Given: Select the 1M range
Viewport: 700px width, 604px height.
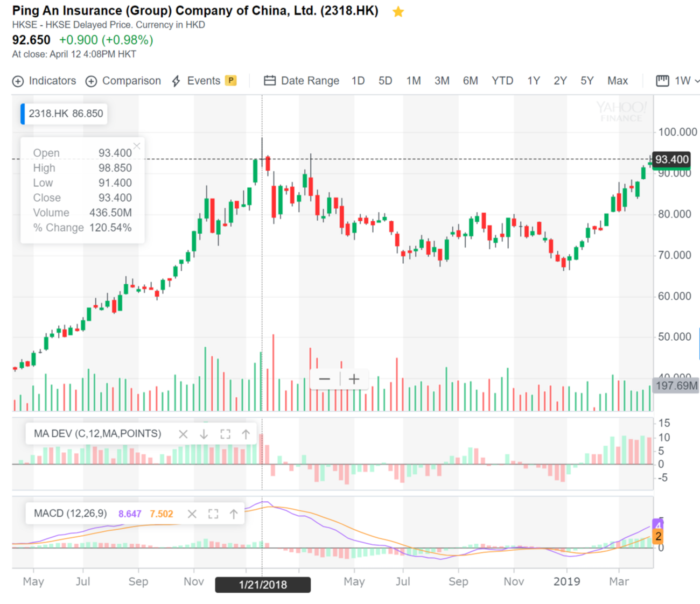Looking at the screenshot, I should 414,81.
